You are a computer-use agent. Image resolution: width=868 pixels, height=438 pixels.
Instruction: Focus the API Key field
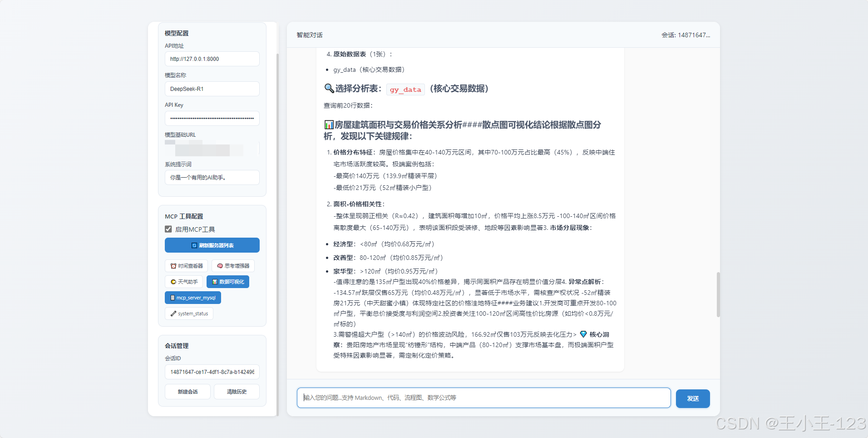(x=212, y=118)
